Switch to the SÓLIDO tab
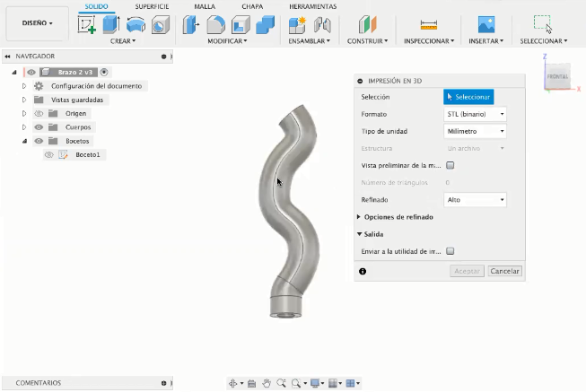This screenshot has width=586, height=392. [x=96, y=6]
